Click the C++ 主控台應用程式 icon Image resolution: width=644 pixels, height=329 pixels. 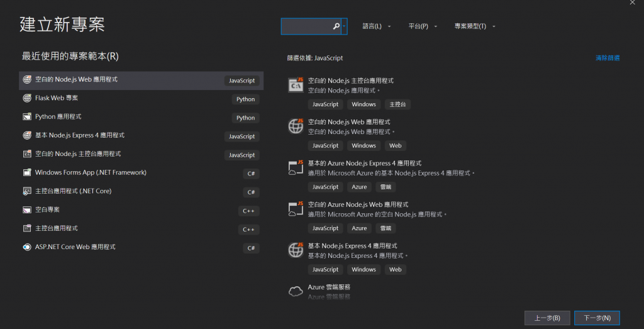(x=27, y=228)
